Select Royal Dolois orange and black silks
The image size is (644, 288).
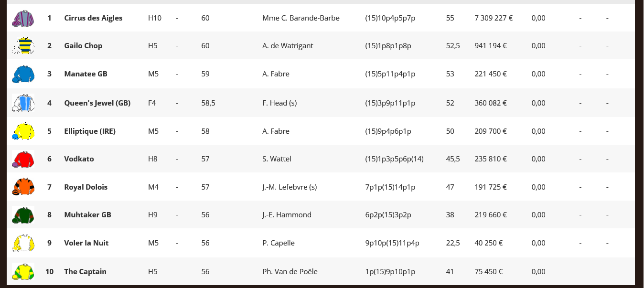point(23,187)
